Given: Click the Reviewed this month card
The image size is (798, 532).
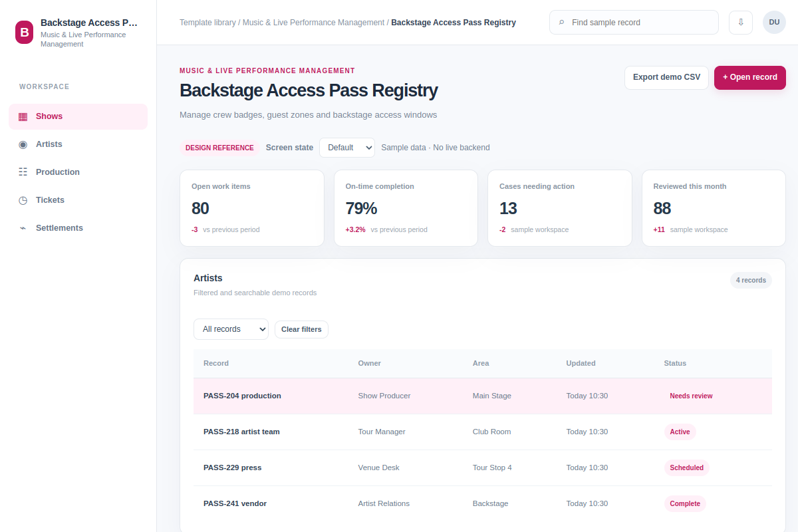Looking at the screenshot, I should coord(714,208).
